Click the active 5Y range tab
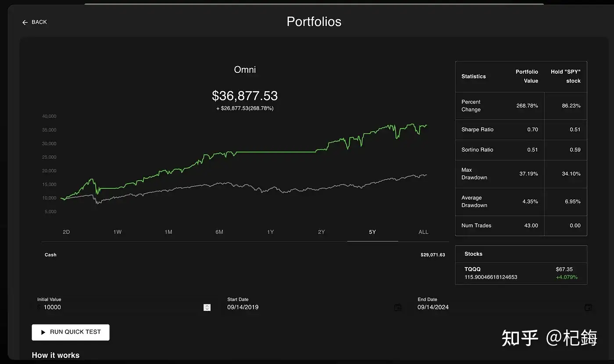Viewport: 614px width, 364px height. [372, 232]
